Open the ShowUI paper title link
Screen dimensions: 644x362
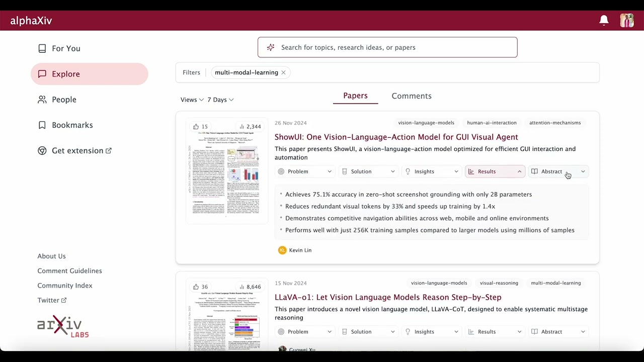396,137
